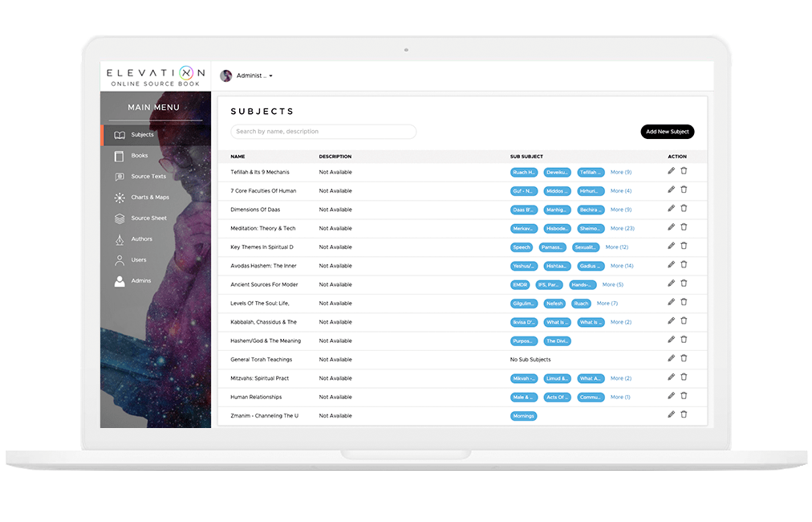Expand More (23) sub subjects
This screenshot has width=812, height=522.
click(623, 228)
